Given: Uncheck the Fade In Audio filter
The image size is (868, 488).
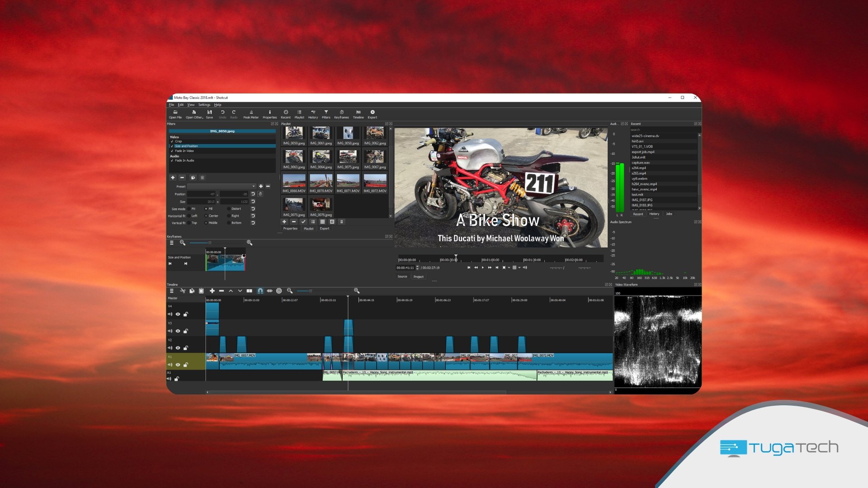Looking at the screenshot, I should pyautogui.click(x=172, y=160).
